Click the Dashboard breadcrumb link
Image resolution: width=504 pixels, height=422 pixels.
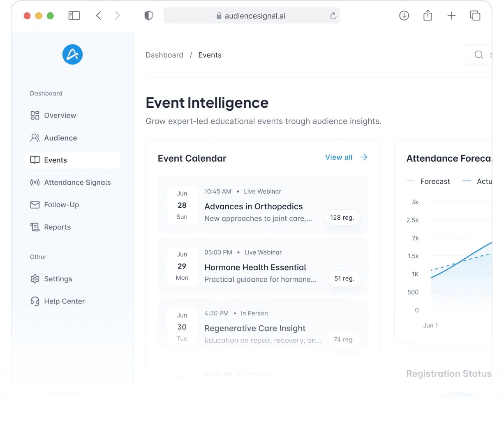(164, 55)
